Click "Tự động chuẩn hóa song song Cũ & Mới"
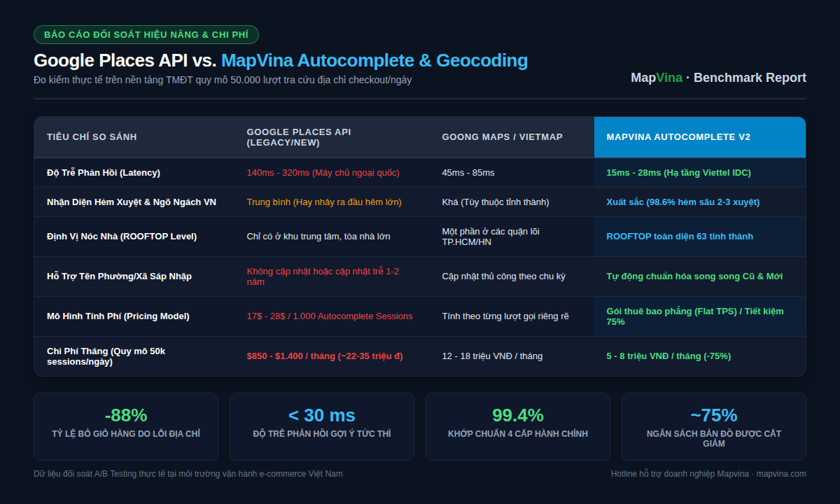Image resolution: width=840 pixels, height=504 pixels. click(694, 276)
